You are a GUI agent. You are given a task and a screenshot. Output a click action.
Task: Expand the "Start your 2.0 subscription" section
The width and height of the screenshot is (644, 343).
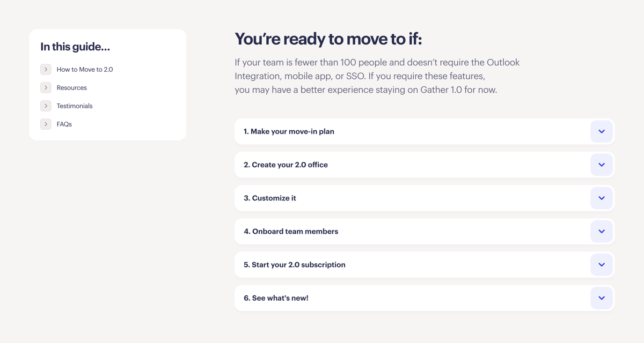[x=602, y=265]
